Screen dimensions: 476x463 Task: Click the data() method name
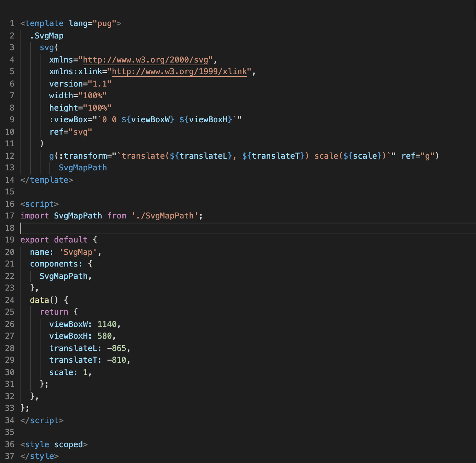pyautogui.click(x=39, y=300)
